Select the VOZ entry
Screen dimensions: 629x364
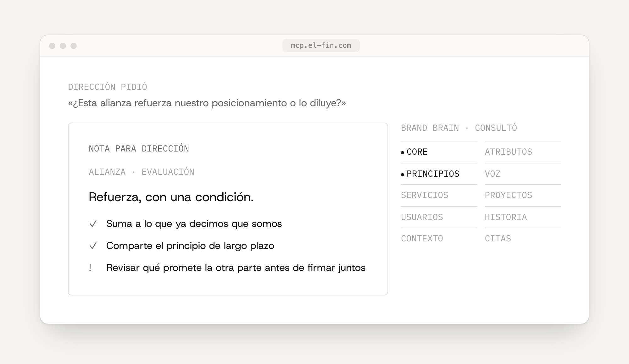pos(523,174)
